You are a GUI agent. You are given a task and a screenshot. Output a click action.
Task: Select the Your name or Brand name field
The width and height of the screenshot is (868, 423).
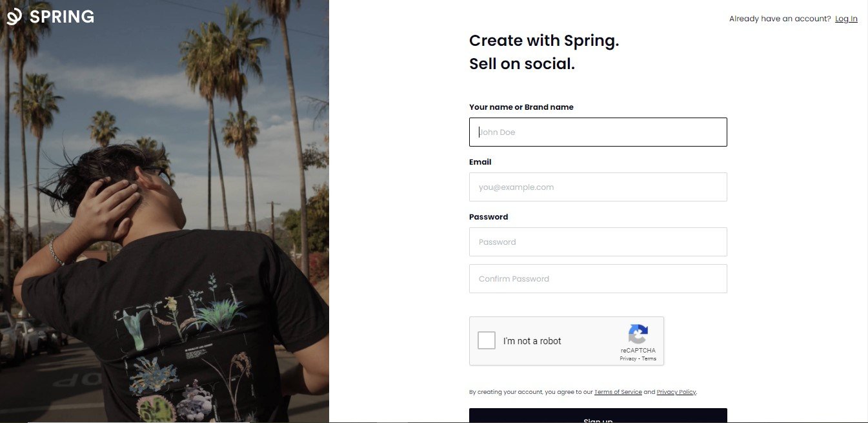[598, 132]
